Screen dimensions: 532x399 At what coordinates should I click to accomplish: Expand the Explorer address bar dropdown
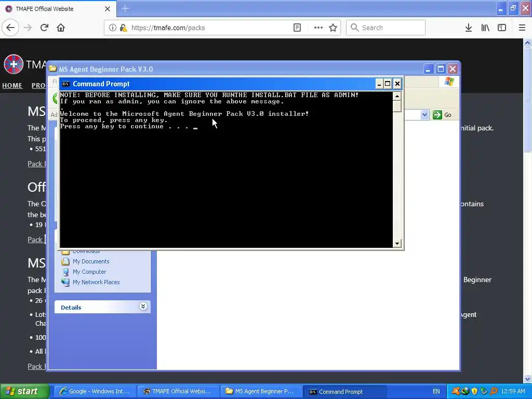click(424, 115)
